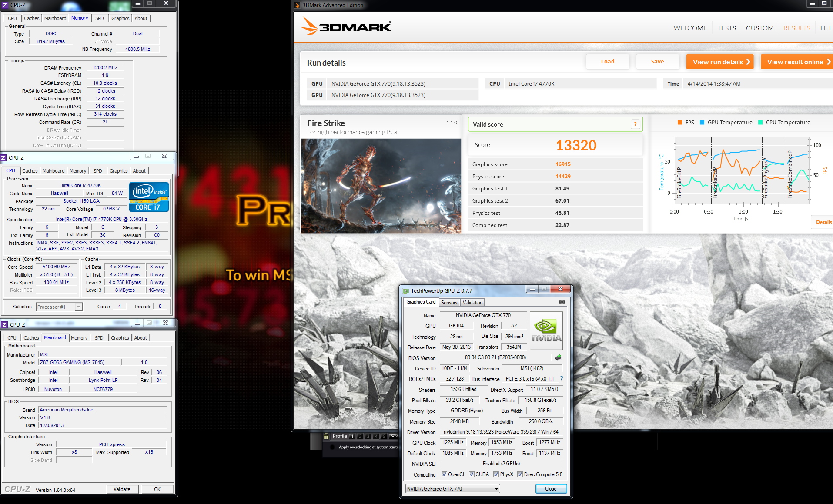Click the BIOS Version field in GPU-Z
Image resolution: width=833 pixels, height=504 pixels.
coord(495,357)
